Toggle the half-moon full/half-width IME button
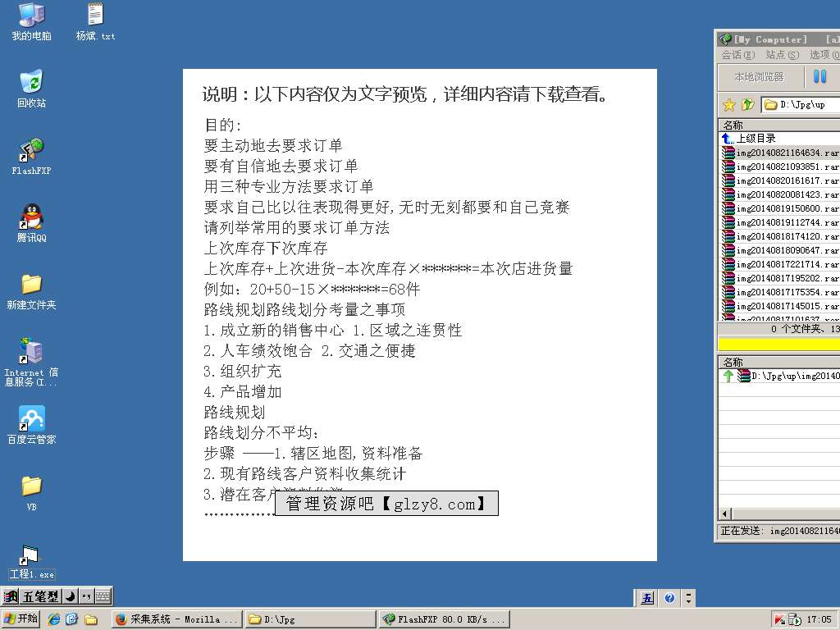This screenshot has height=630, width=840. point(71,596)
